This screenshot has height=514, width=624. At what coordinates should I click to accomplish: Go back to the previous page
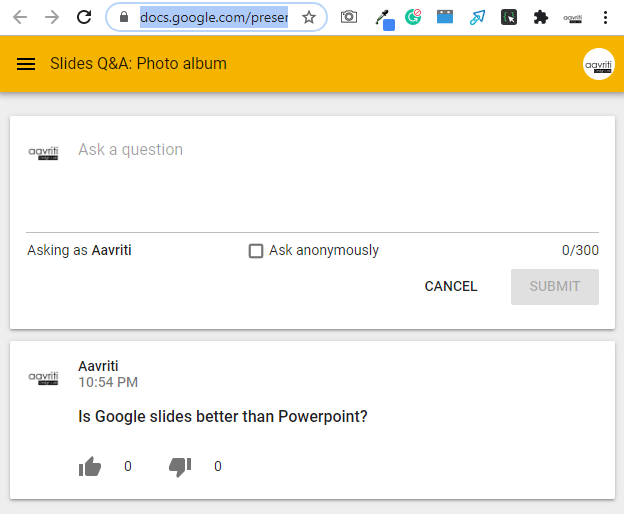(x=20, y=17)
